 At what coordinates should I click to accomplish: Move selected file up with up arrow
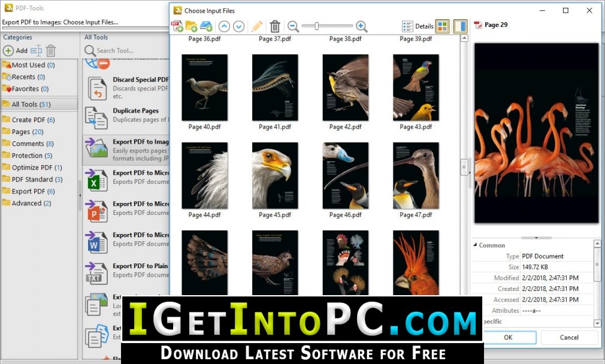(x=224, y=26)
